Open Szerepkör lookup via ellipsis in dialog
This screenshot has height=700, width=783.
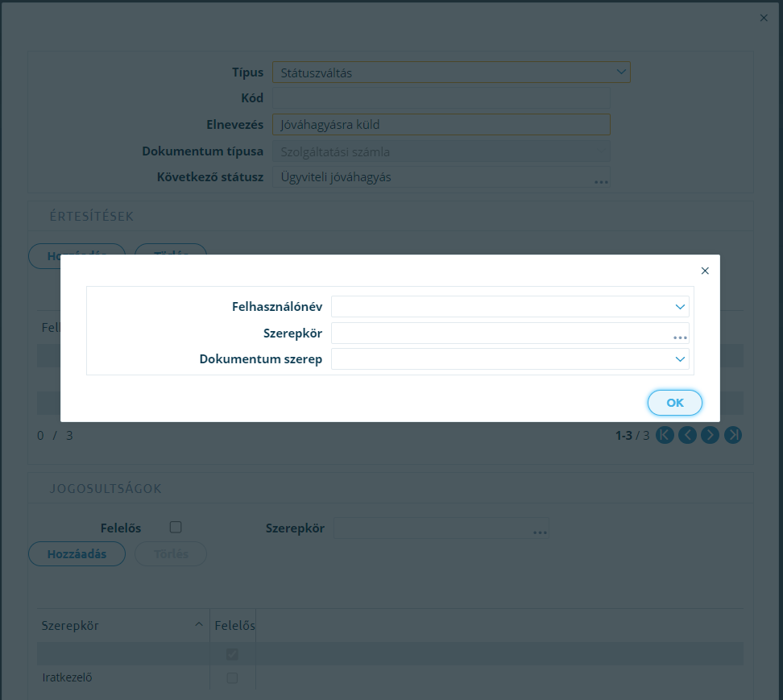point(680,338)
